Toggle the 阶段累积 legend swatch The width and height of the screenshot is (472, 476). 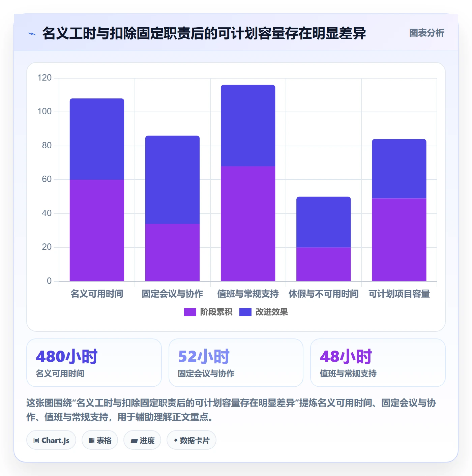190,312
